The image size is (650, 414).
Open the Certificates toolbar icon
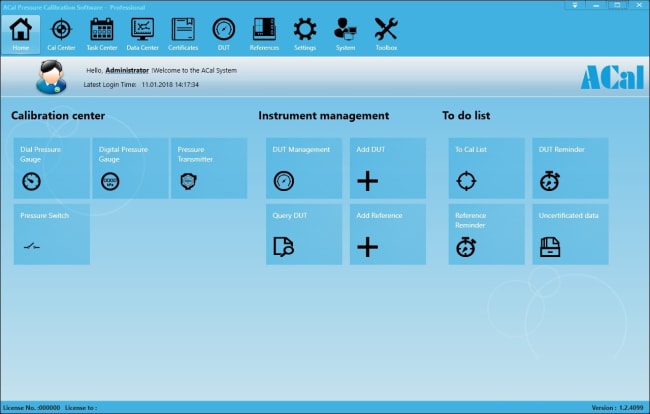click(x=183, y=34)
